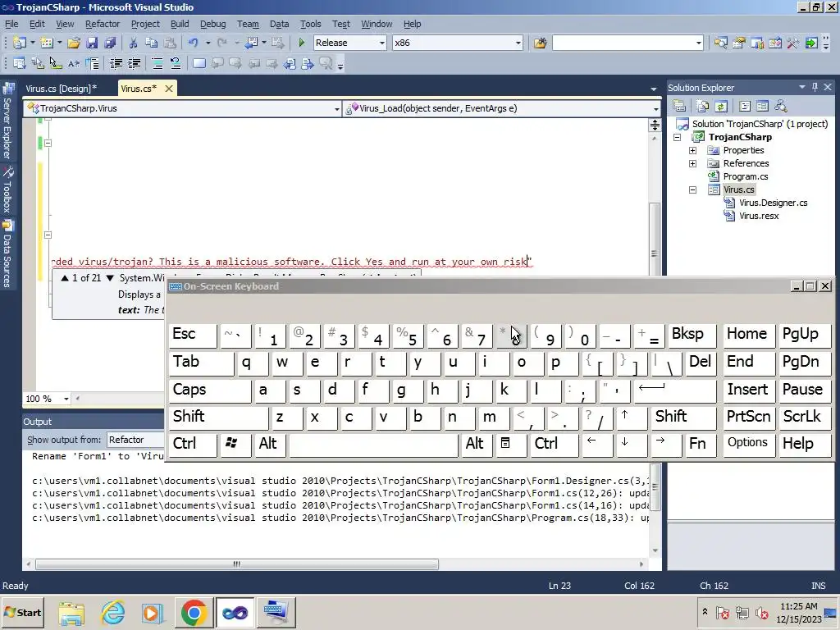
Task: Toggle Solution Explorer auto-hide pin
Action: 815,87
